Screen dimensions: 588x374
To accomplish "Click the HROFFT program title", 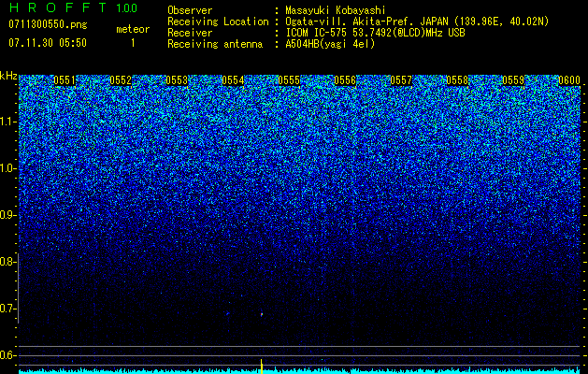I will click(58, 7).
